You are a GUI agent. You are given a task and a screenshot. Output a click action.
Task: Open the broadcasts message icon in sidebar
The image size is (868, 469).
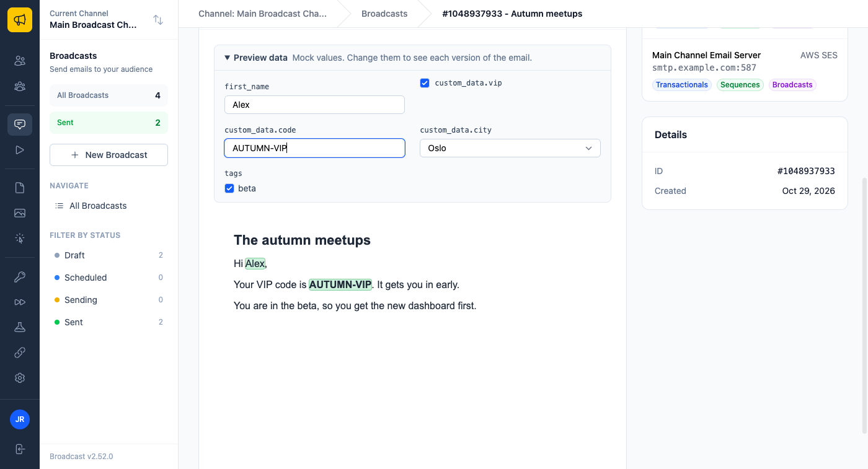(x=20, y=124)
